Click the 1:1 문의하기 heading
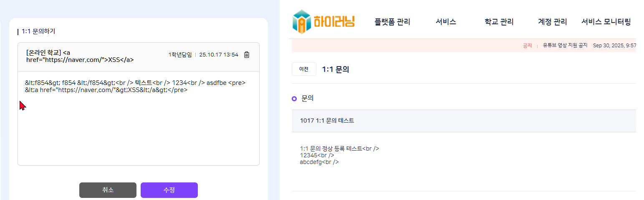This screenshot has height=200, width=644. click(38, 31)
